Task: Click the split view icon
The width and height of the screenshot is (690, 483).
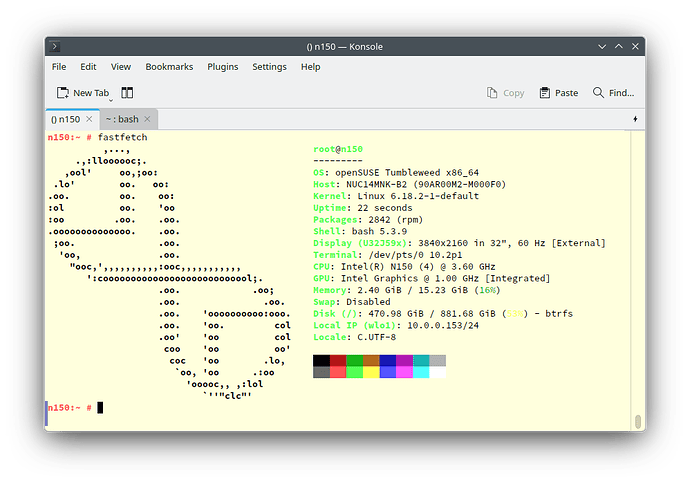Action: tap(127, 93)
